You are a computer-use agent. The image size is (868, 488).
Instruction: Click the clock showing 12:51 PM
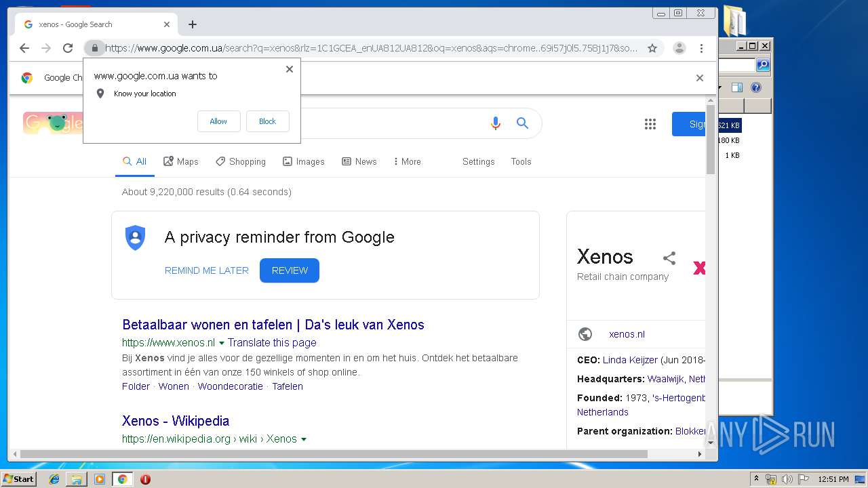833,479
